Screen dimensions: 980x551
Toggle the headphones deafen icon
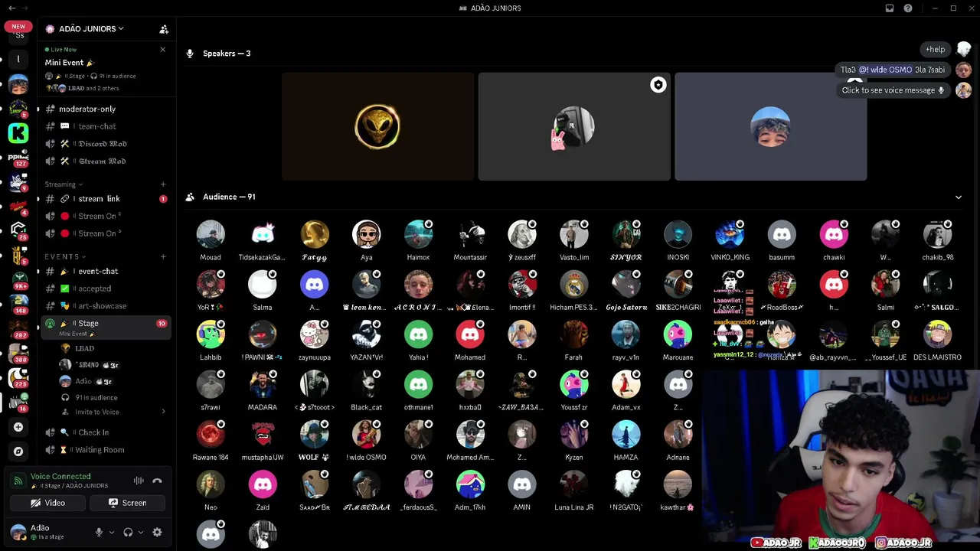[128, 533]
